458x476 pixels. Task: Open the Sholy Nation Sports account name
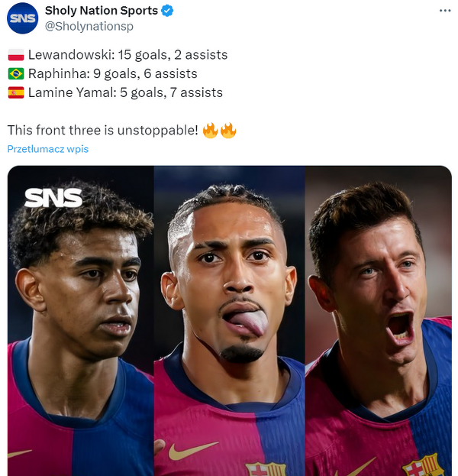pyautogui.click(x=102, y=11)
